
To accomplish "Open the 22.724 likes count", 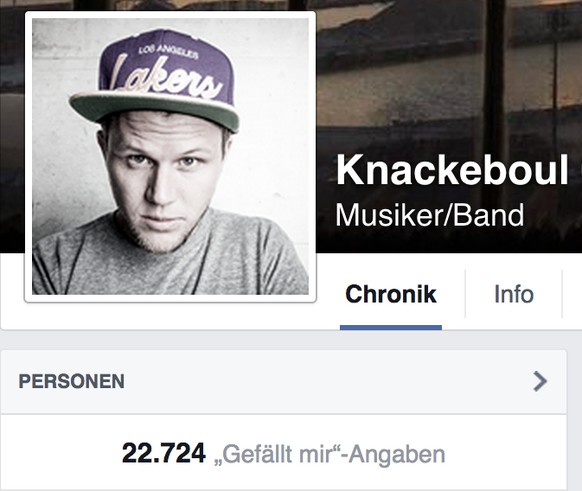I will 164,453.
